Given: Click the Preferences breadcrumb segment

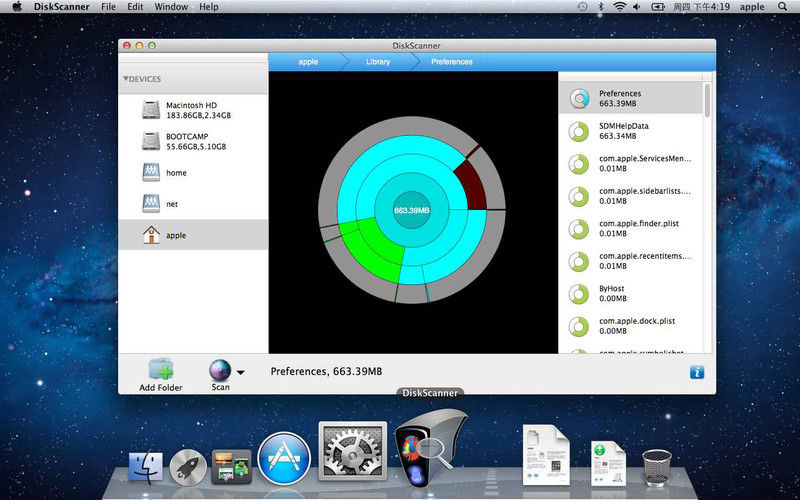Looking at the screenshot, I should [x=452, y=62].
